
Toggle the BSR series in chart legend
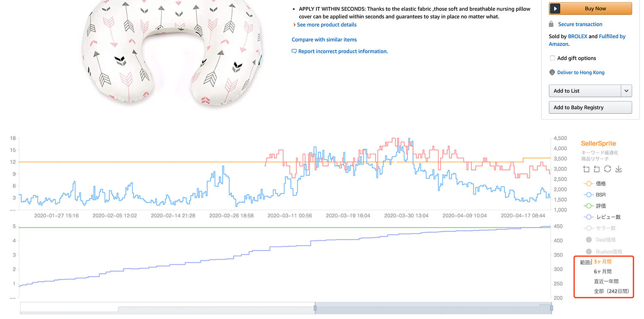tap(595, 195)
